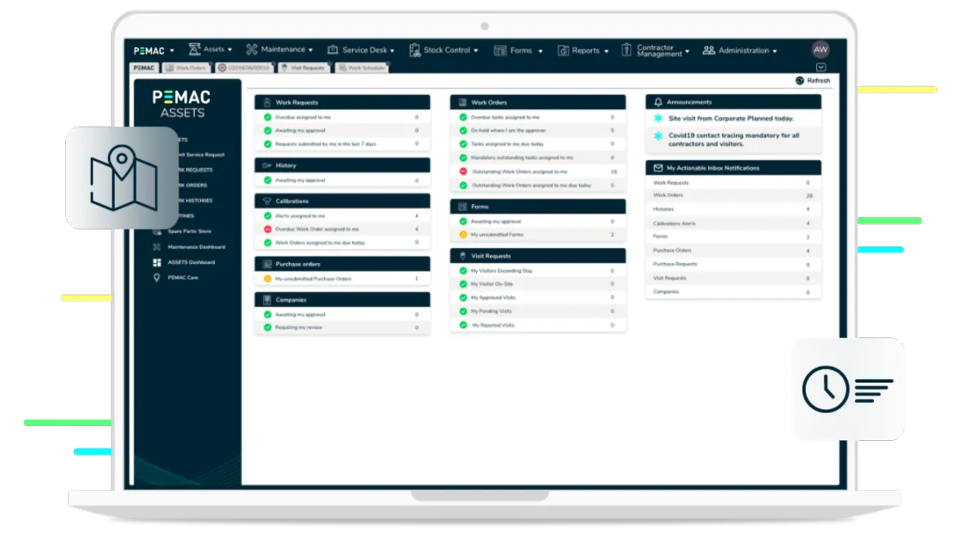Click the Maintenance Dashboard sidebar icon

pos(157,247)
